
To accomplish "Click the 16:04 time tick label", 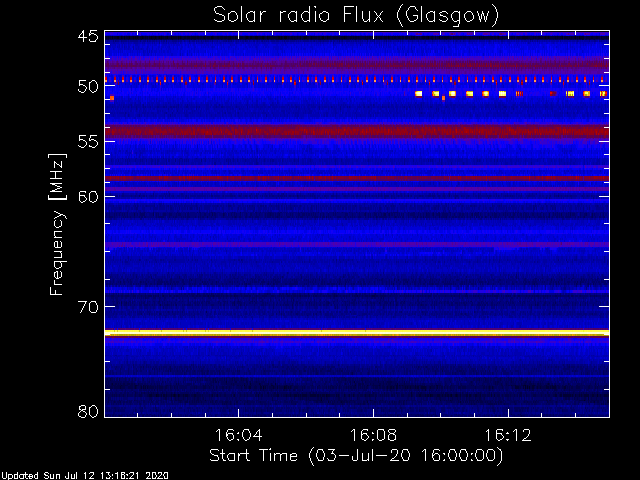I will tap(238, 435).
